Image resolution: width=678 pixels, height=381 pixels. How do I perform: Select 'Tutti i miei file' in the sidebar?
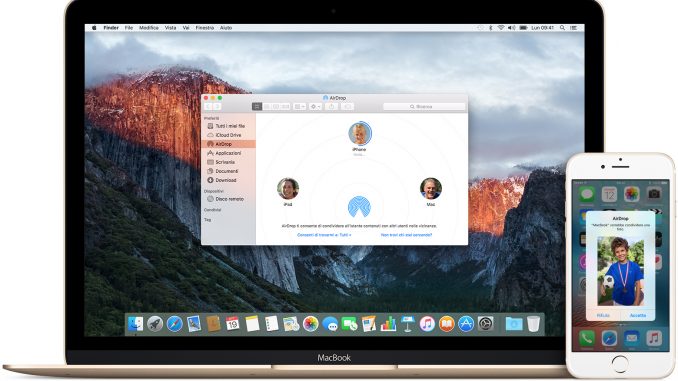[229, 126]
